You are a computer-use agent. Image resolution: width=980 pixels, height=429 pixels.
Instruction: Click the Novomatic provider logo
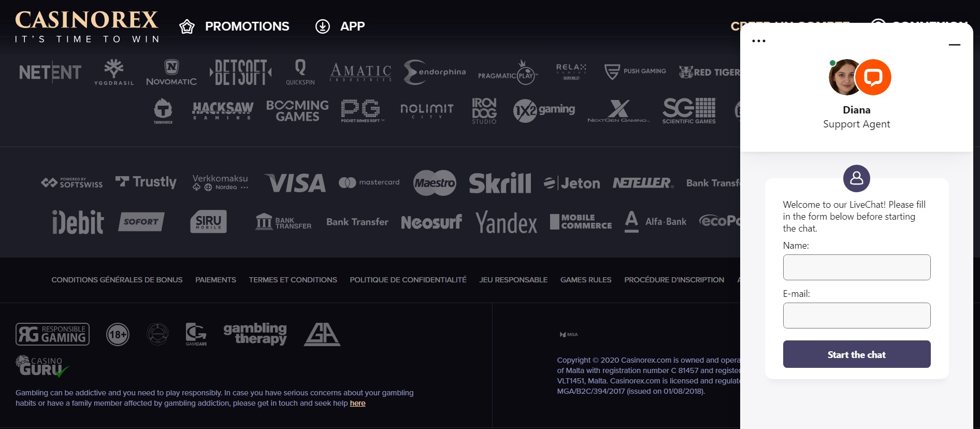pyautogui.click(x=171, y=72)
